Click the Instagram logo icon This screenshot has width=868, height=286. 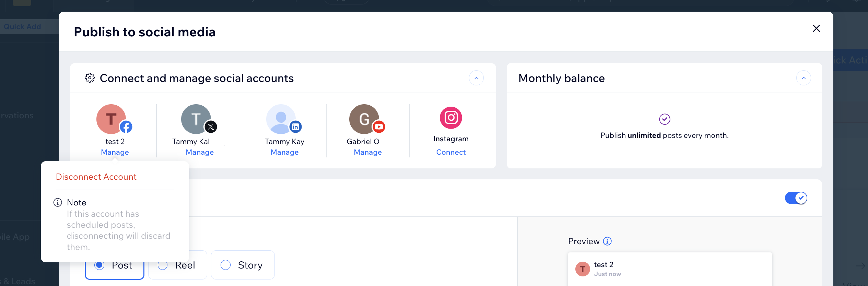pos(451,118)
